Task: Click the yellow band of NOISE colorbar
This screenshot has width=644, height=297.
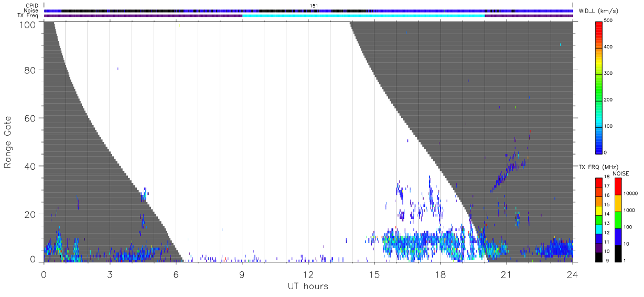Action: coord(618,203)
